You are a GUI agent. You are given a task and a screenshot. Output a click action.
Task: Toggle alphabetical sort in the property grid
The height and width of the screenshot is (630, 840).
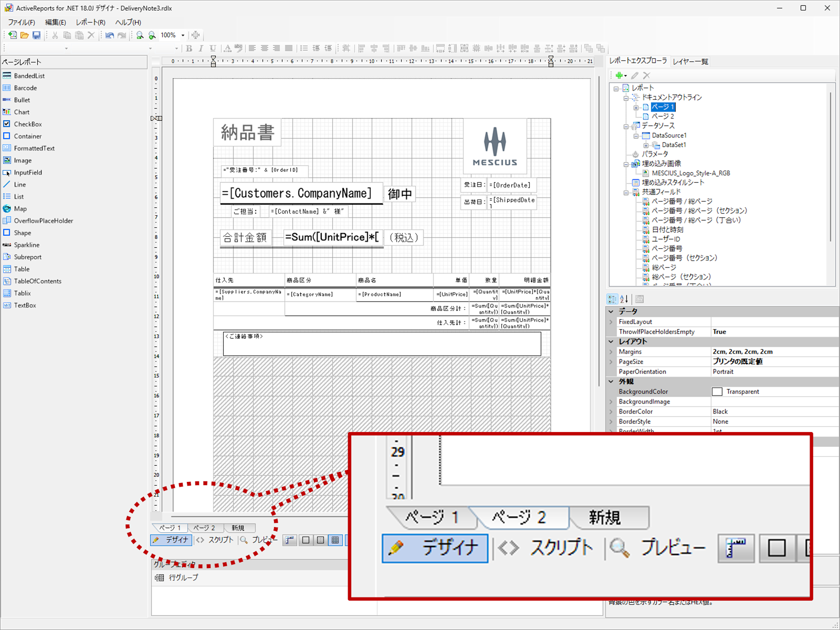[624, 299]
